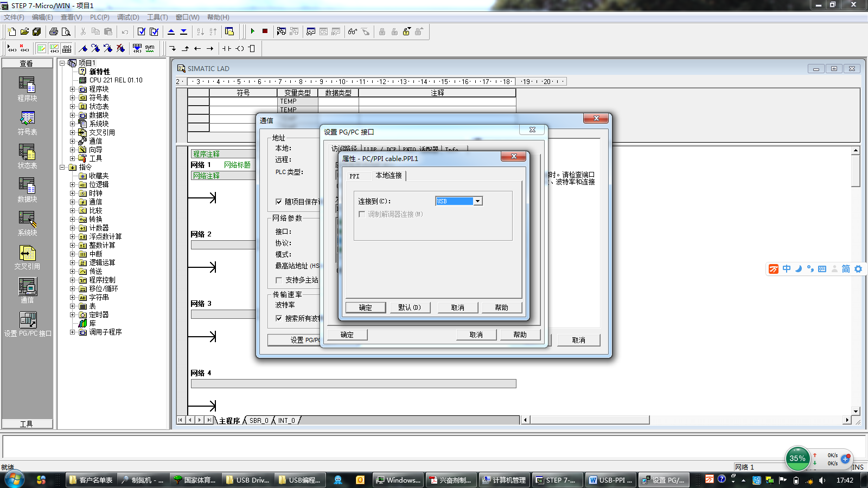Click the red STOP mode icon
Viewport: 868px width, 488px height.
(x=265, y=31)
